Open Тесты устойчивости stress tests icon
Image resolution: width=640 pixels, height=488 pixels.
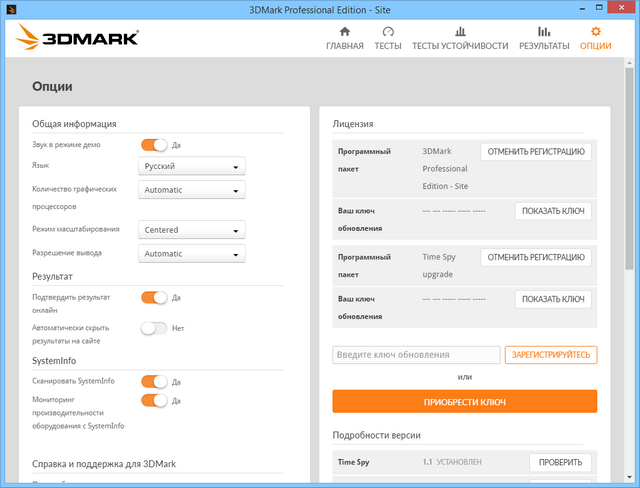pyautogui.click(x=460, y=32)
